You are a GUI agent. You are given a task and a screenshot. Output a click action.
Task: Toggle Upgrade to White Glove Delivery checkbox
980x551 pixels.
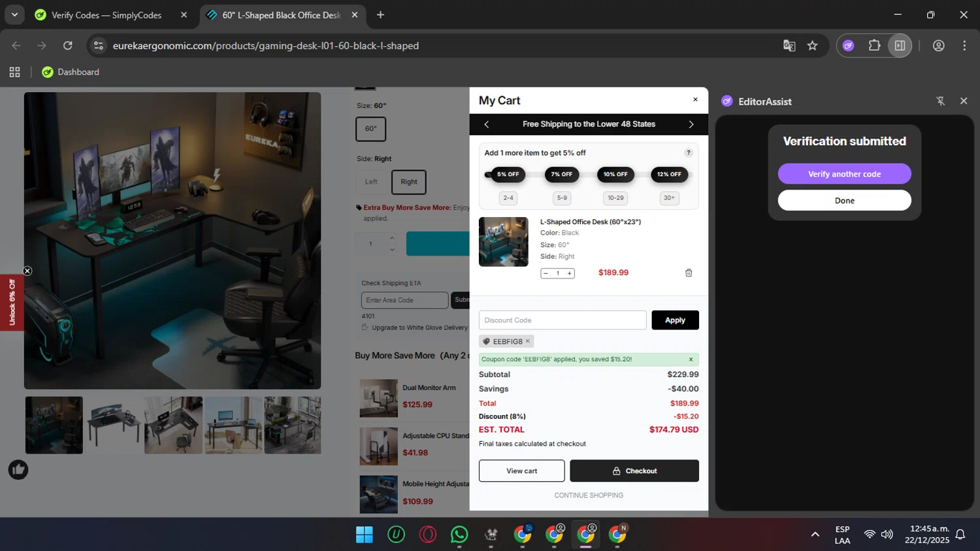pos(365,327)
